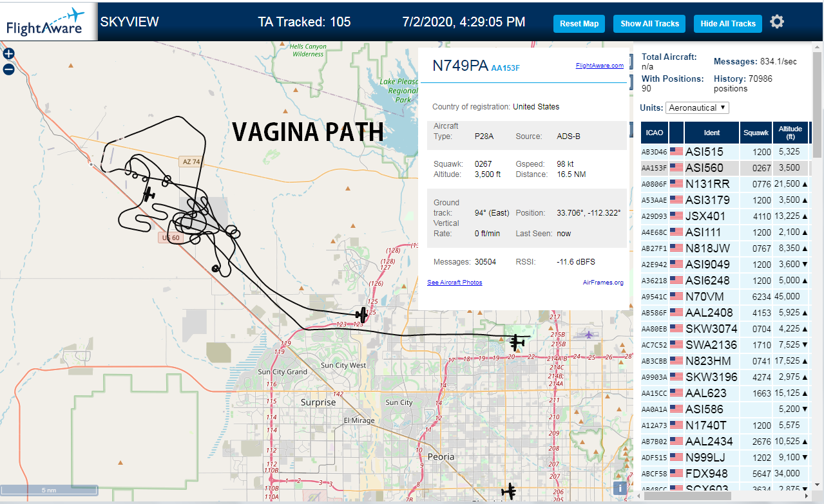This screenshot has width=824, height=504.
Task: Open the AirFrames.org link
Action: click(x=603, y=283)
